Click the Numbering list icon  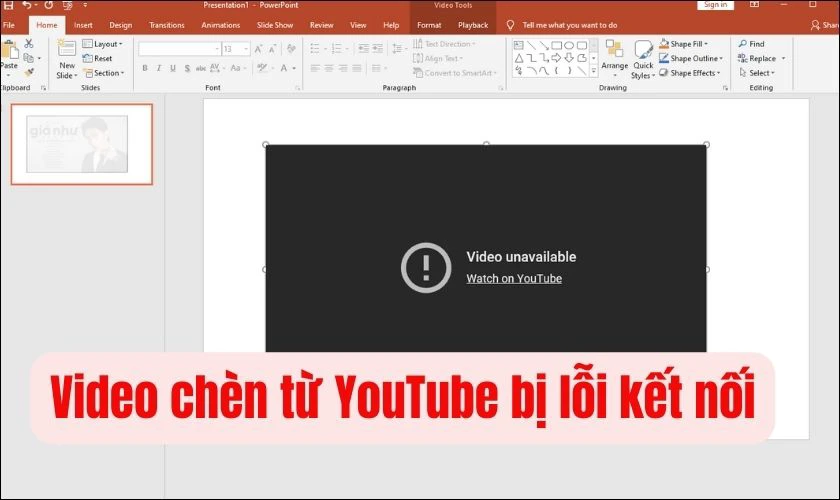coord(336,49)
